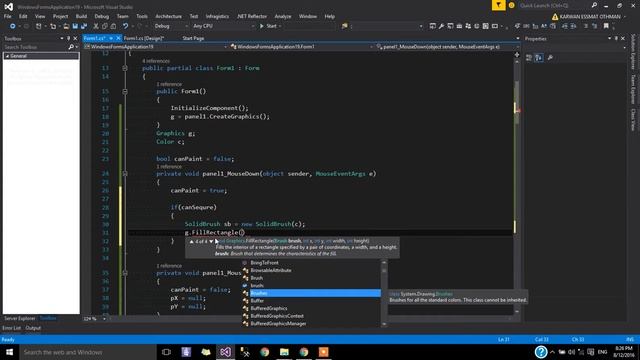The image size is (640, 360).
Task: Open the Build menu
Action: tap(81, 16)
